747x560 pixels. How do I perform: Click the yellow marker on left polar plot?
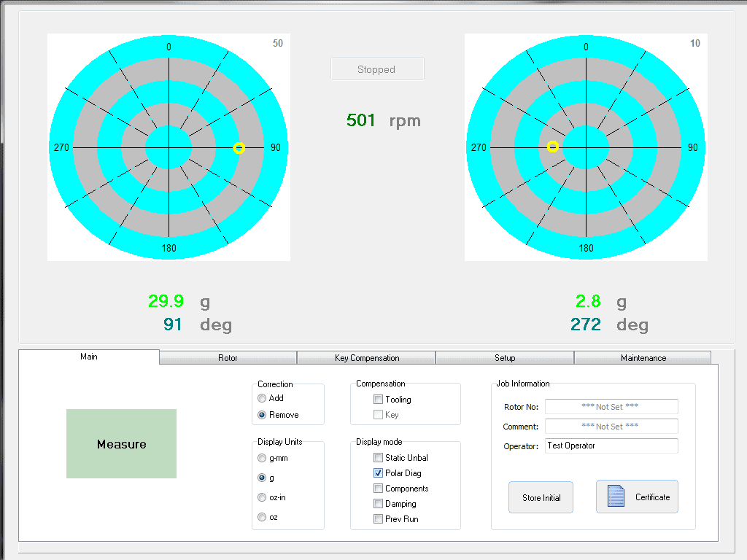point(239,148)
